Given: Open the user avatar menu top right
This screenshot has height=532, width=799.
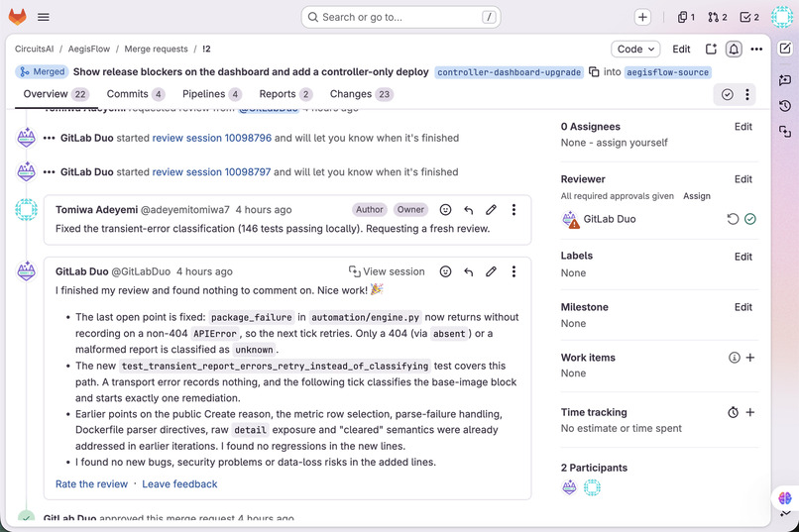Looking at the screenshot, I should point(782,17).
